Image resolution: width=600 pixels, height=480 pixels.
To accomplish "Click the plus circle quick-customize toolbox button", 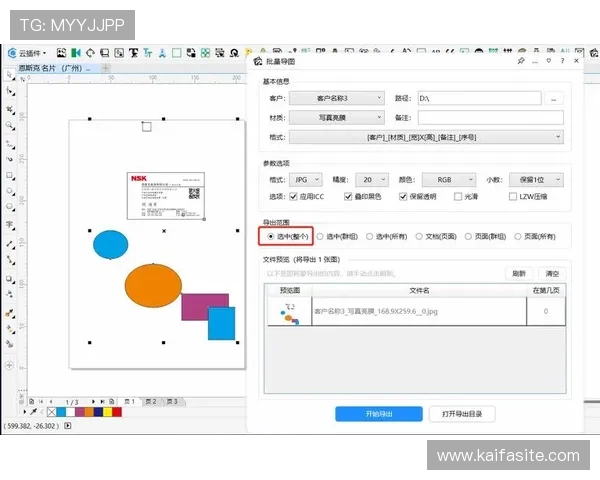I will 9,365.
